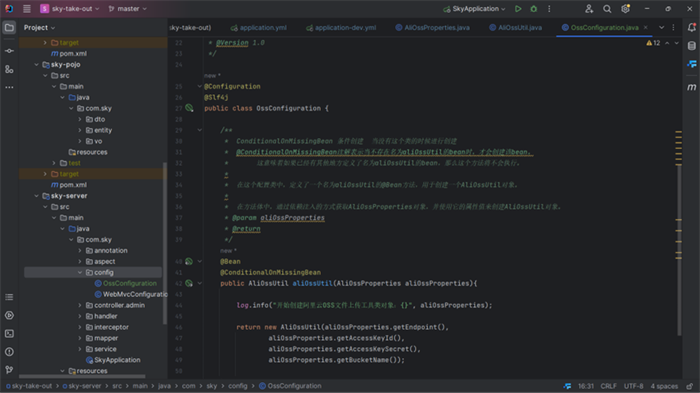Open editor tab options menu
The image size is (700, 393).
(674, 28)
